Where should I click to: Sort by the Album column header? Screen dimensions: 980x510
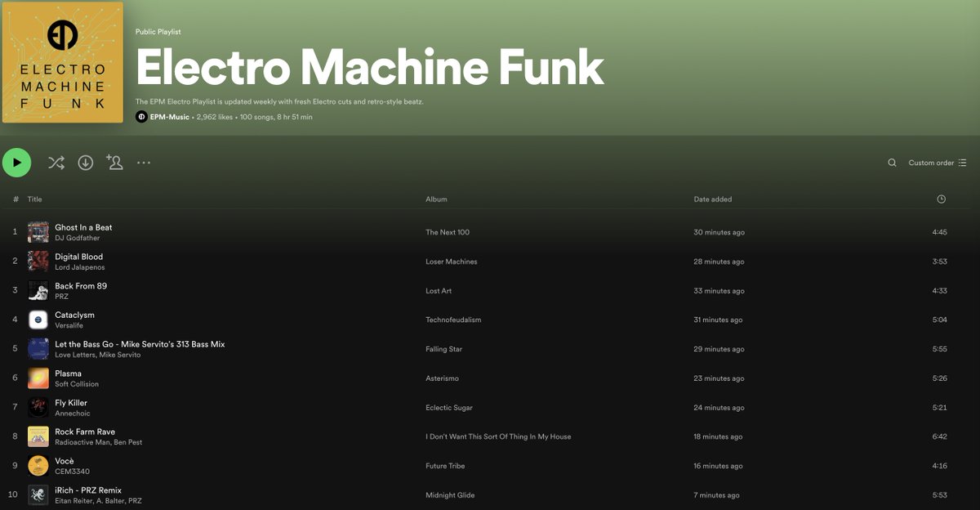(436, 199)
